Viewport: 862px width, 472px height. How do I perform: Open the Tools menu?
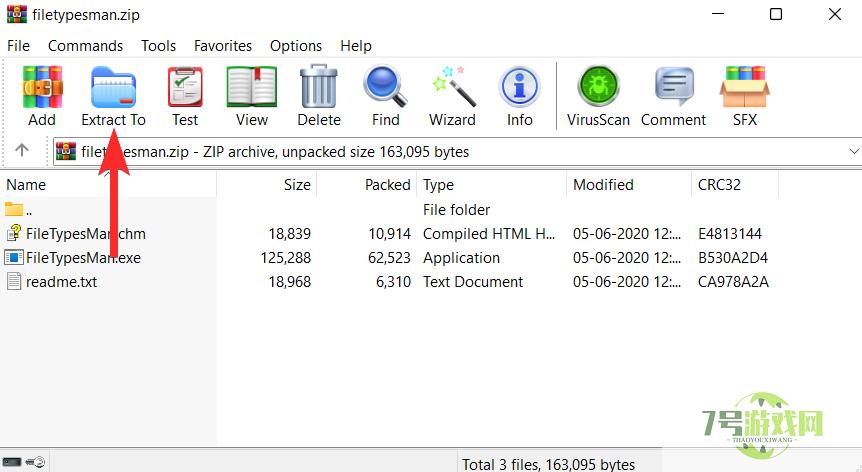point(158,46)
